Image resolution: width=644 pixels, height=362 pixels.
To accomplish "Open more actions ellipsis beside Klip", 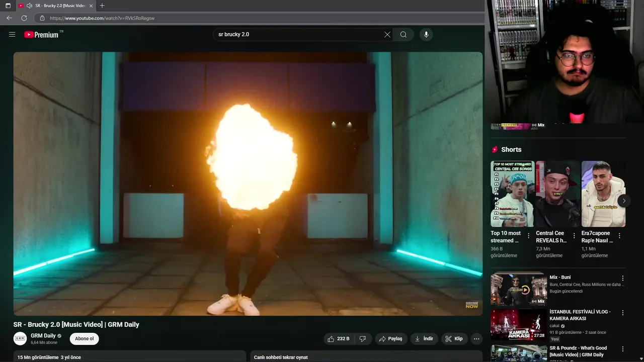I will click(x=476, y=339).
